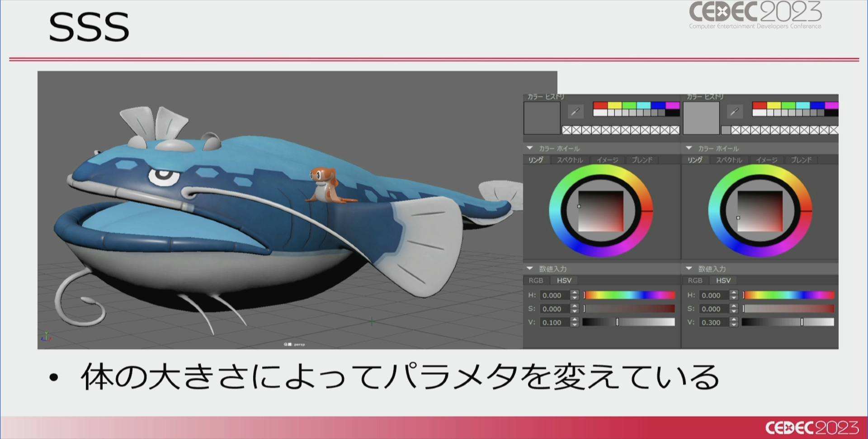
Task: Collapse the right 数値入力 section
Action: tap(689, 269)
